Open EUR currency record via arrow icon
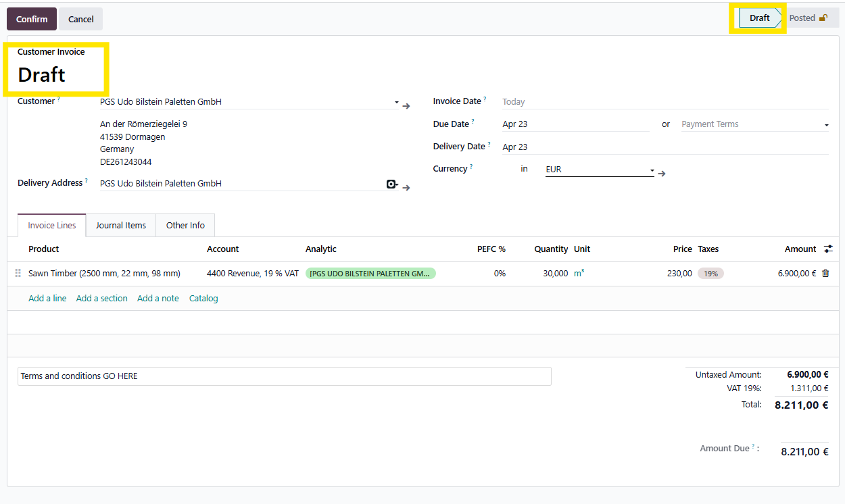This screenshot has width=845, height=504. tap(662, 174)
